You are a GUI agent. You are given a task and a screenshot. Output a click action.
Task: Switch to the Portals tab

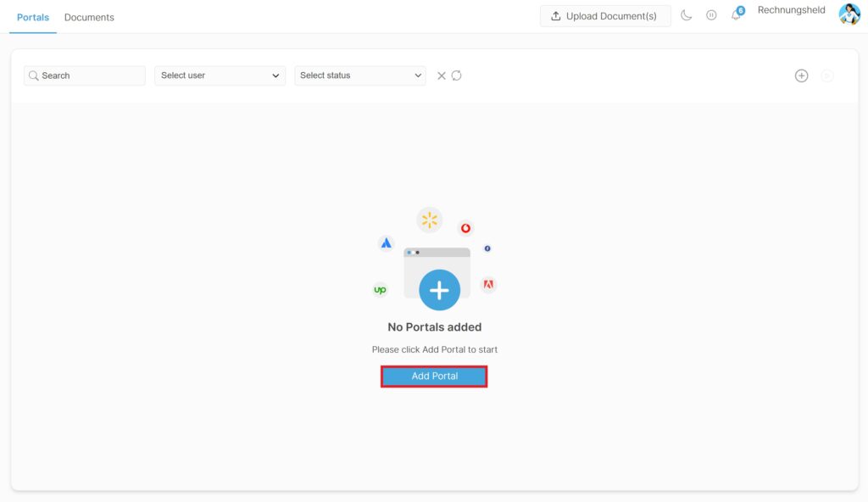coord(33,17)
